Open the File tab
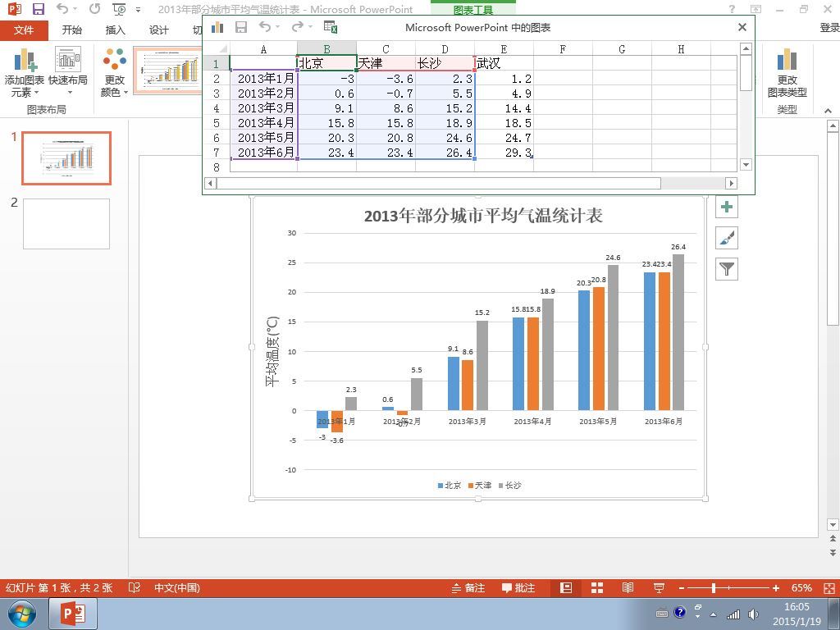Screen dimensions: 840x630 [24, 30]
